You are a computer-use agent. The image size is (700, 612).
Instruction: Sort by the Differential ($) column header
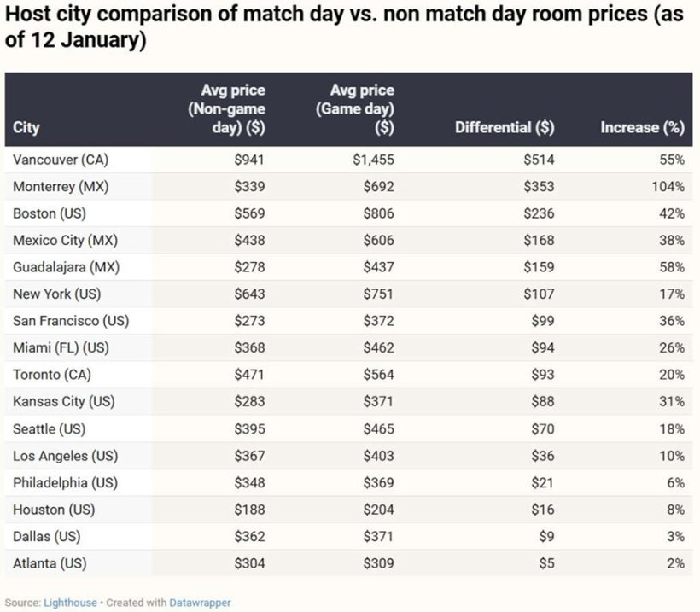[505, 128]
